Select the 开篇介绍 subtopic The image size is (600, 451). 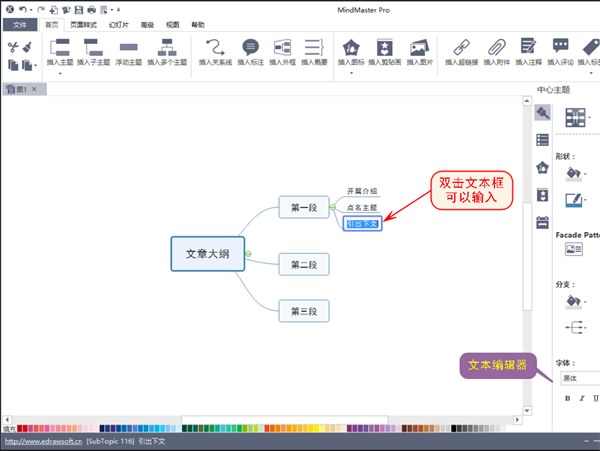pyautogui.click(x=362, y=191)
